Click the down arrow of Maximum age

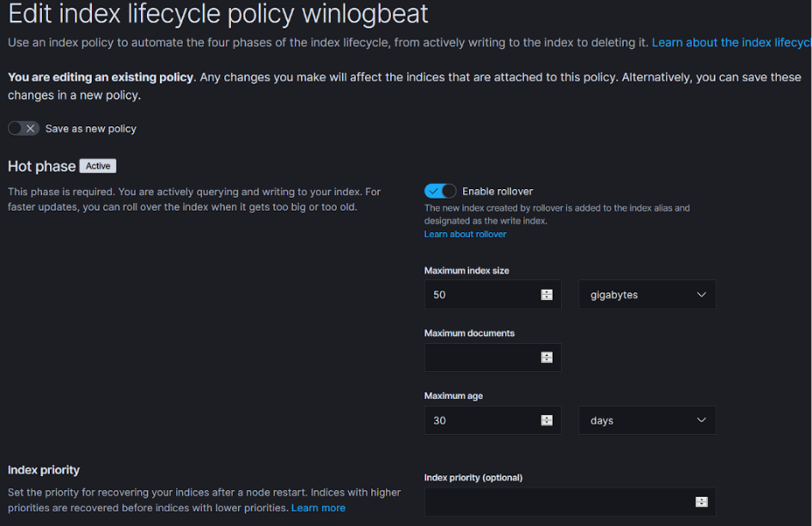tap(546, 424)
